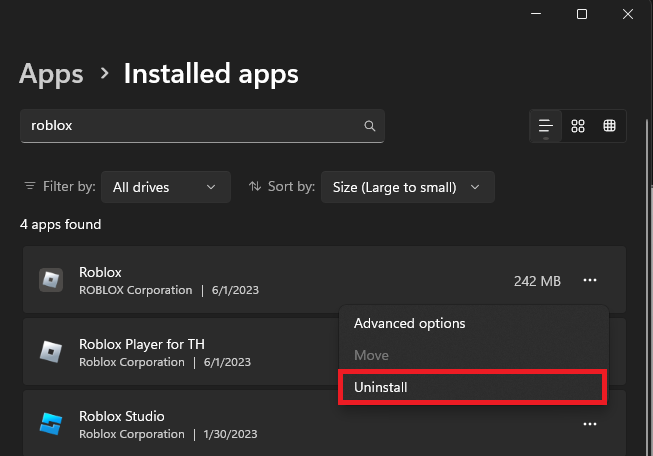Click the Roblox Studio app icon
The image size is (653, 456).
[x=51, y=424]
